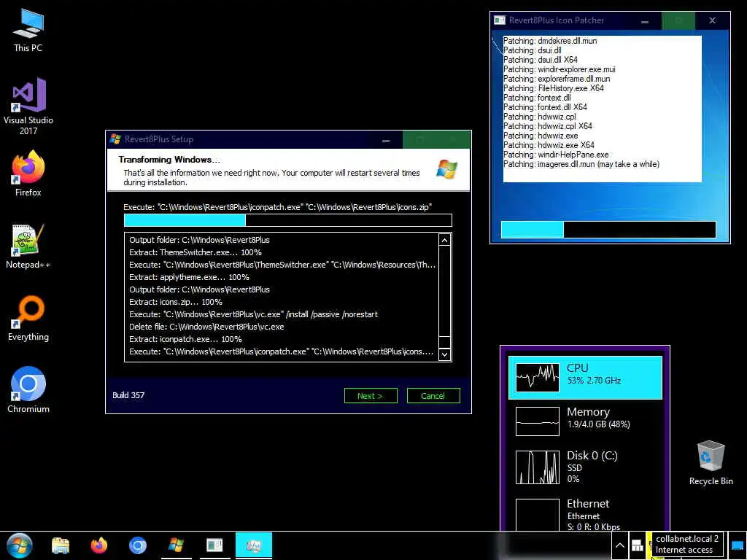
Task: Click 'Patching: windir-HelpPane.exe' line
Action: [x=556, y=155]
